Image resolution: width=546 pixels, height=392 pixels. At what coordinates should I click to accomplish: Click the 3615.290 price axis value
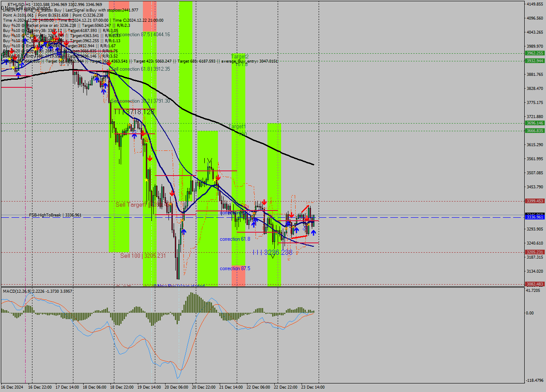[x=536, y=144]
